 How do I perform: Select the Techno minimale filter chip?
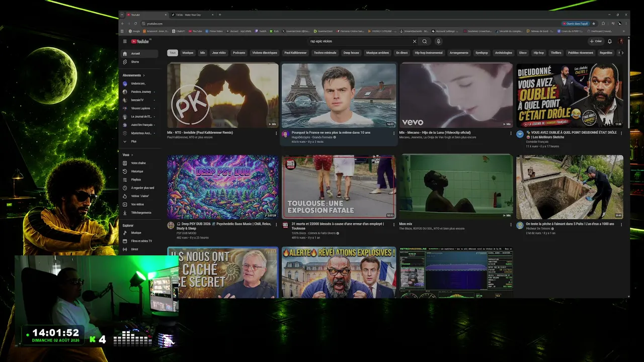click(325, 53)
